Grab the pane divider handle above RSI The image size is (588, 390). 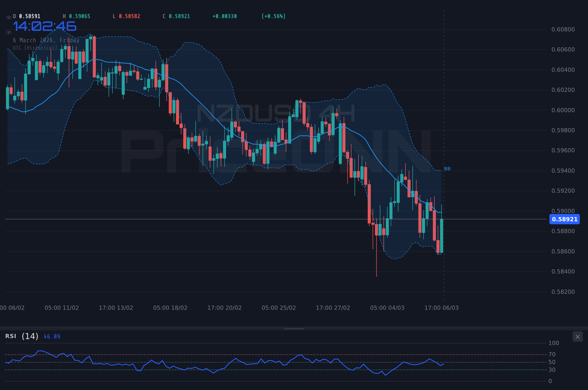(294, 329)
